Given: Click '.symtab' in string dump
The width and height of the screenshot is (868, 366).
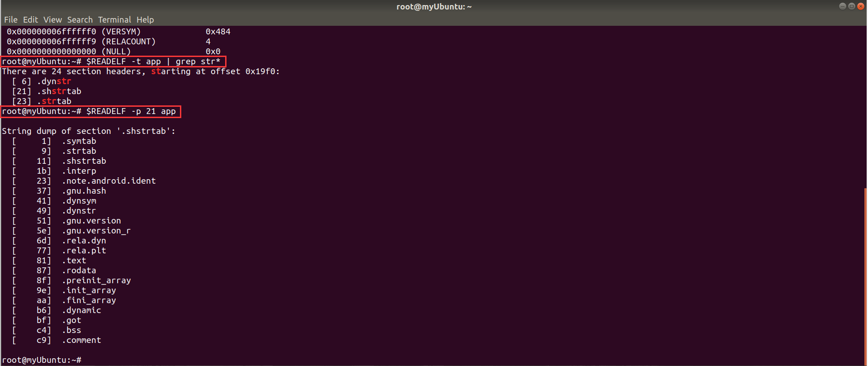Looking at the screenshot, I should click(79, 141).
